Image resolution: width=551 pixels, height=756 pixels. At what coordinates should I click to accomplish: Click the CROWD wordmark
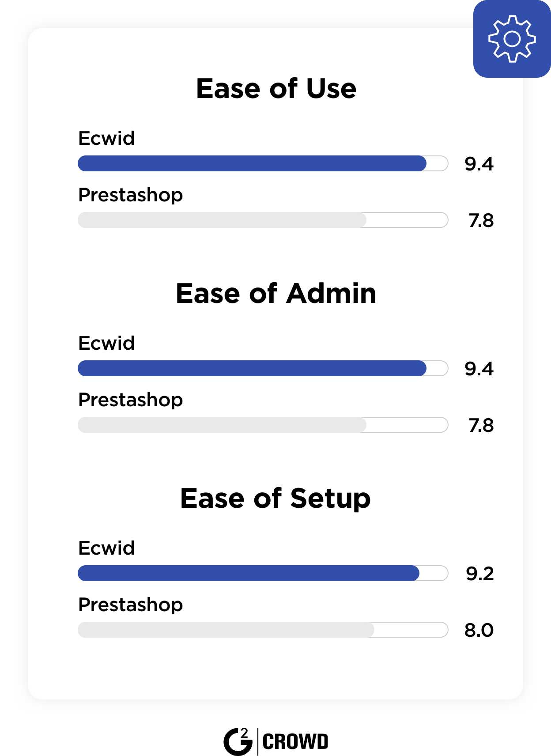[295, 741]
